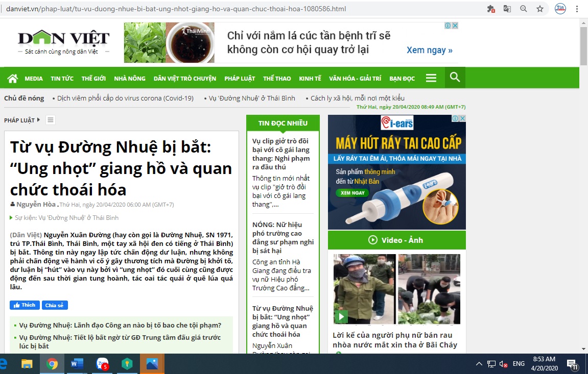
Task: Open Zalo app in the taskbar
Action: click(x=102, y=363)
